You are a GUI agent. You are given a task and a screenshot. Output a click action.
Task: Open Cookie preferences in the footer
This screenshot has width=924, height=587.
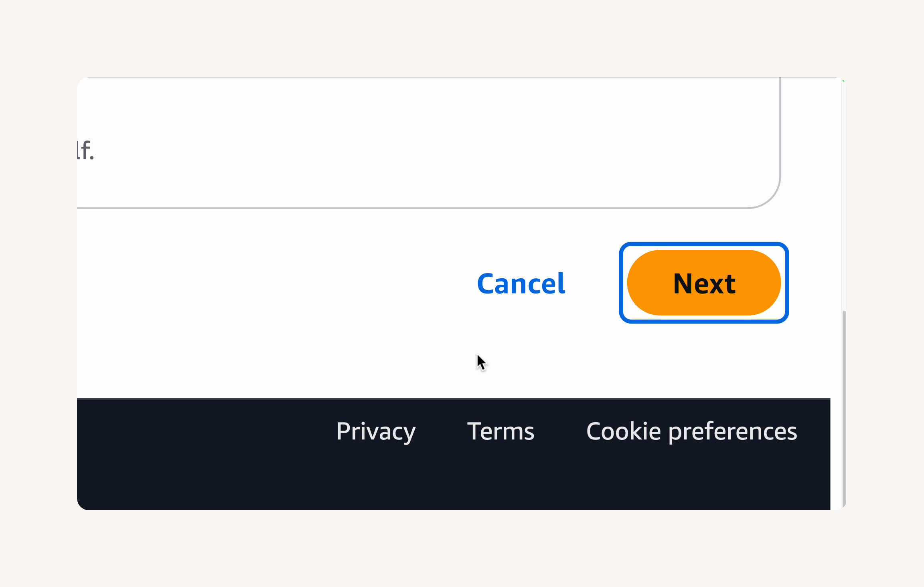pyautogui.click(x=691, y=431)
